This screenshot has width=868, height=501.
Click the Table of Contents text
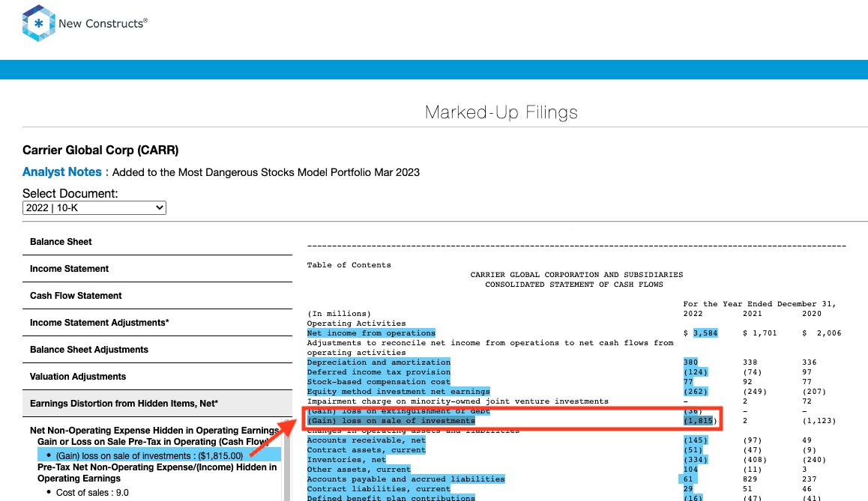point(349,265)
